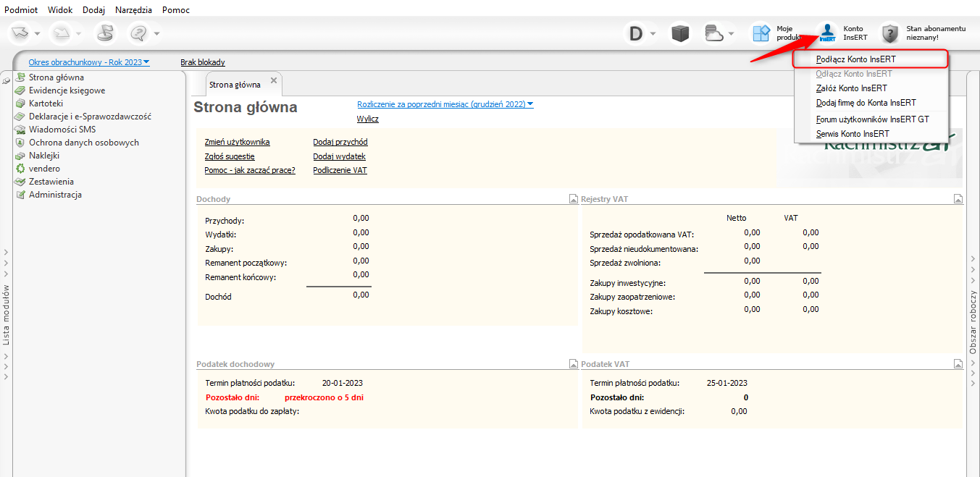Viewport: 980px width, 477px height.
Task: Click the red 'przekroczono o 5 dni' text
Action: point(324,397)
